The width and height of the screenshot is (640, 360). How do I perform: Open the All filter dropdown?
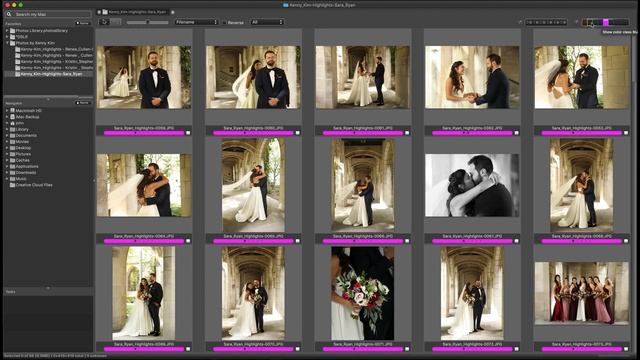[267, 22]
